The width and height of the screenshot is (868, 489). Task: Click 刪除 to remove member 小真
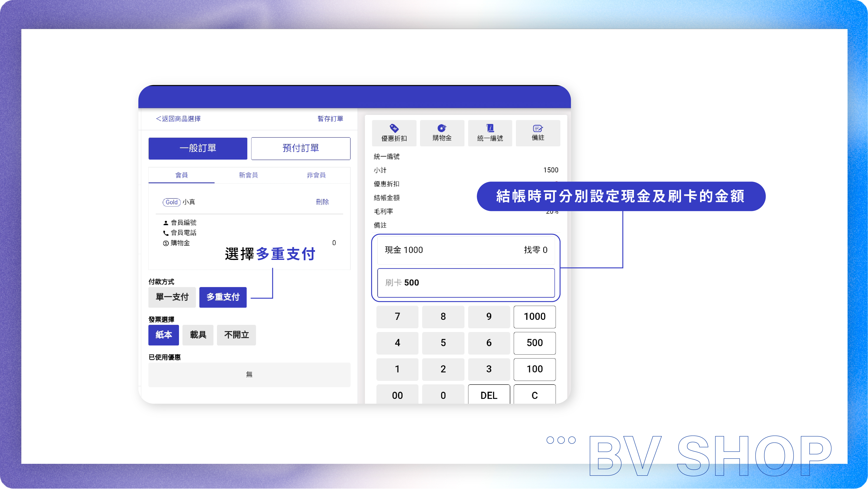[x=322, y=202]
